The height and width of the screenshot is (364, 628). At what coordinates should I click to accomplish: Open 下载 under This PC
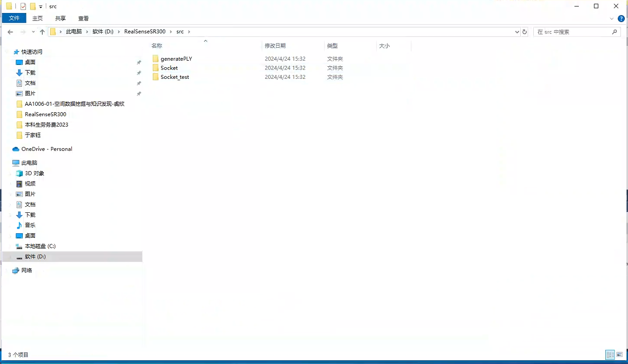coord(30,215)
